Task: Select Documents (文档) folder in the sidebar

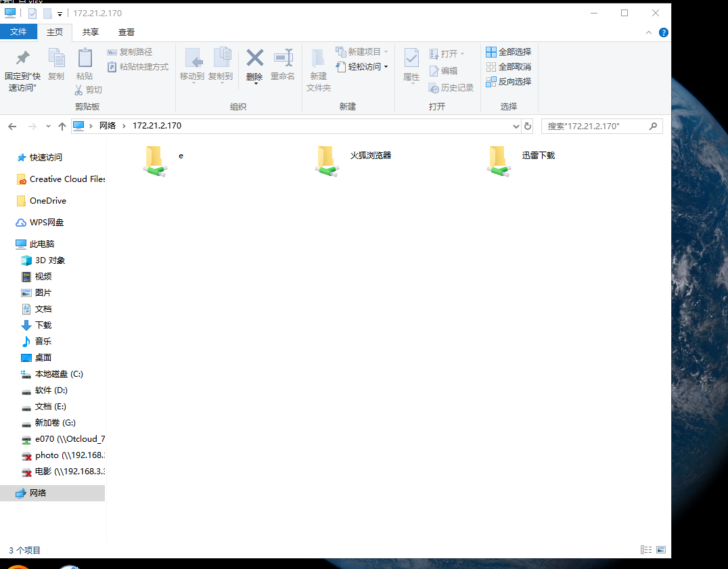Action: [x=37, y=309]
